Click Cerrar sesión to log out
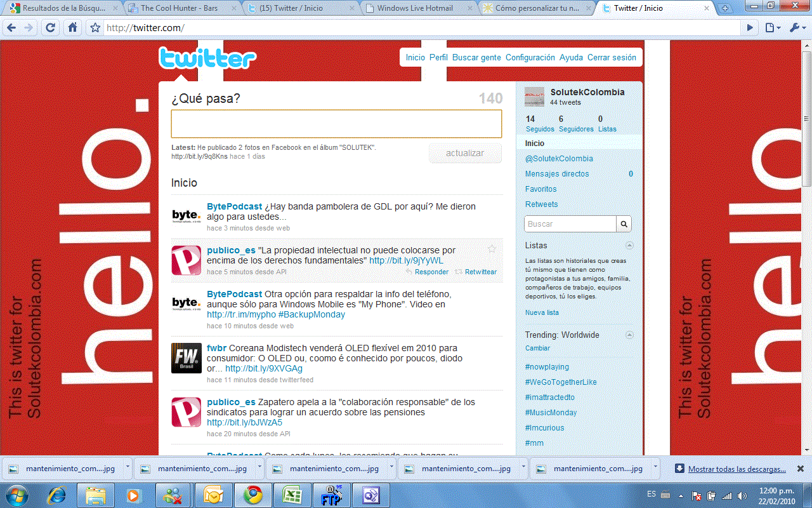812x508 pixels. [x=612, y=57]
